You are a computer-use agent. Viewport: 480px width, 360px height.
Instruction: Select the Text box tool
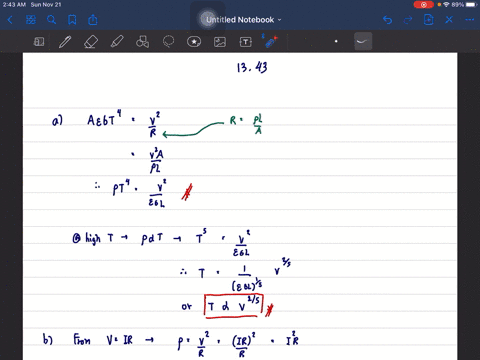click(245, 42)
